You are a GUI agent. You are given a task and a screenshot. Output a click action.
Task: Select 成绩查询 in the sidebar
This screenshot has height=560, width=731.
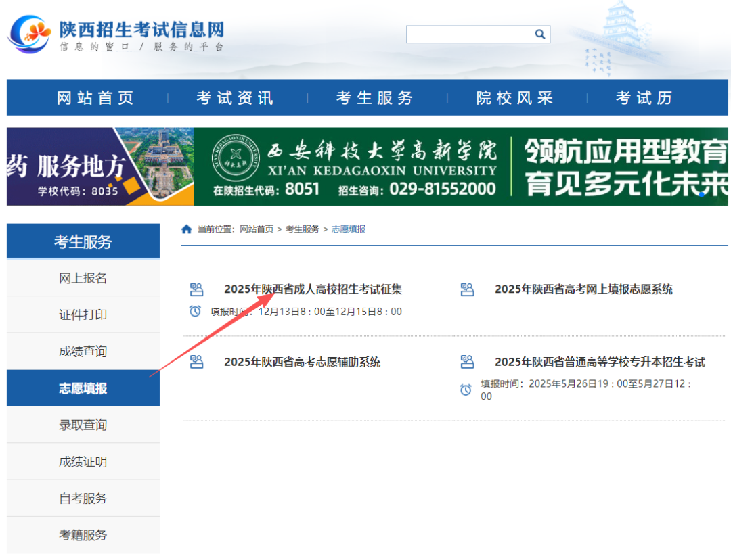pyautogui.click(x=83, y=352)
